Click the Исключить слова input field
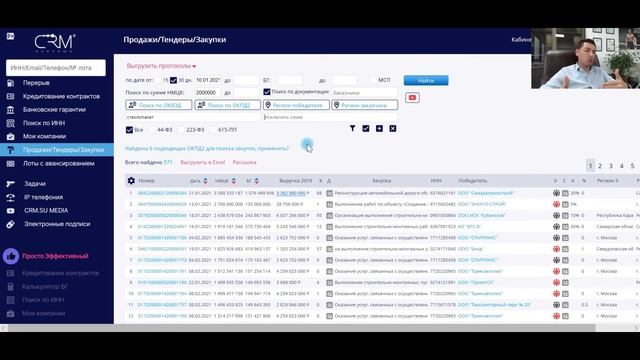Viewport: 640px width, 360px height. [x=330, y=117]
